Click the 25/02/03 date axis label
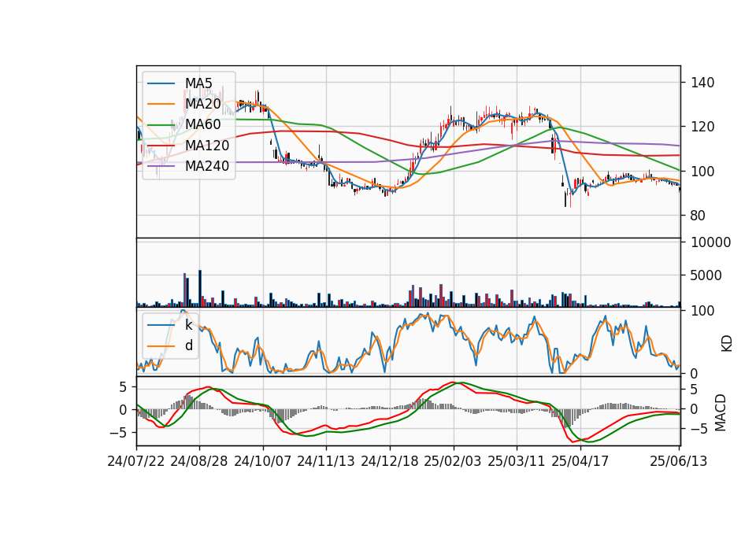 [453, 461]
